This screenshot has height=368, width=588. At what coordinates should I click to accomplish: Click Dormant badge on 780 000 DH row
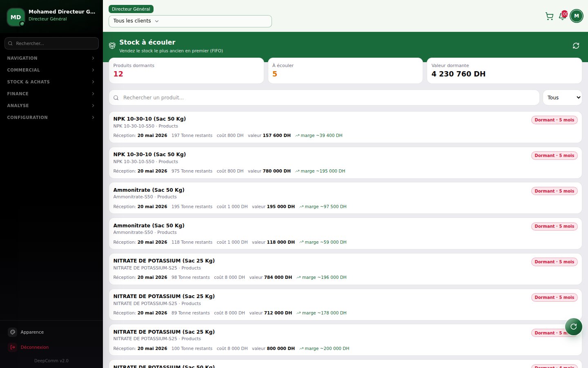click(555, 155)
